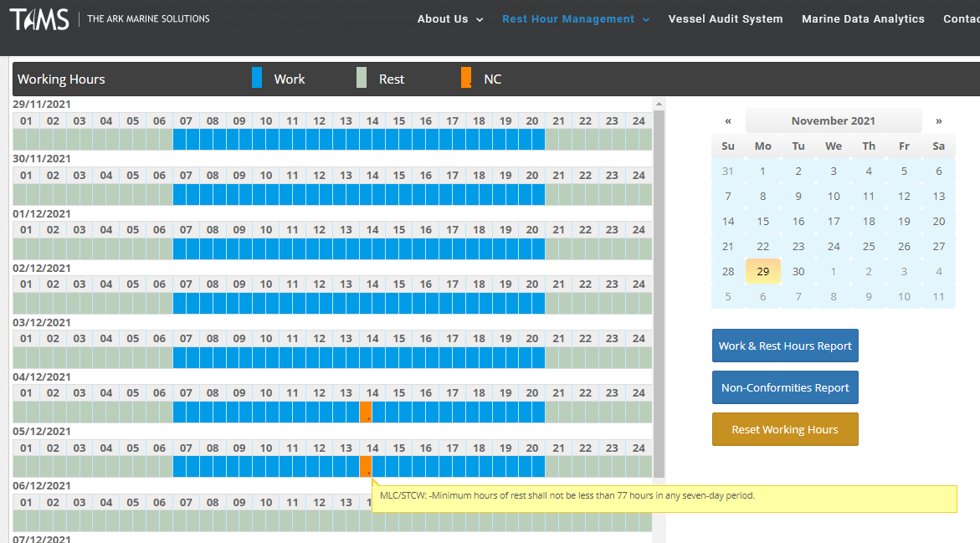Screen dimensions: 980x543
Task: Click orange NC block on 05/12/2021
Action: pyautogui.click(x=366, y=466)
